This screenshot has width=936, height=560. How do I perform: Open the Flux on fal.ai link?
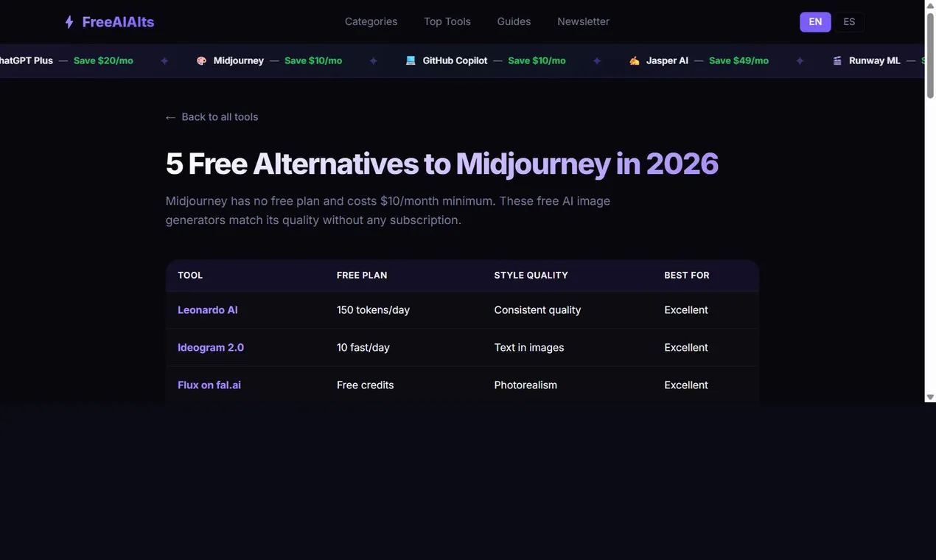coord(209,385)
